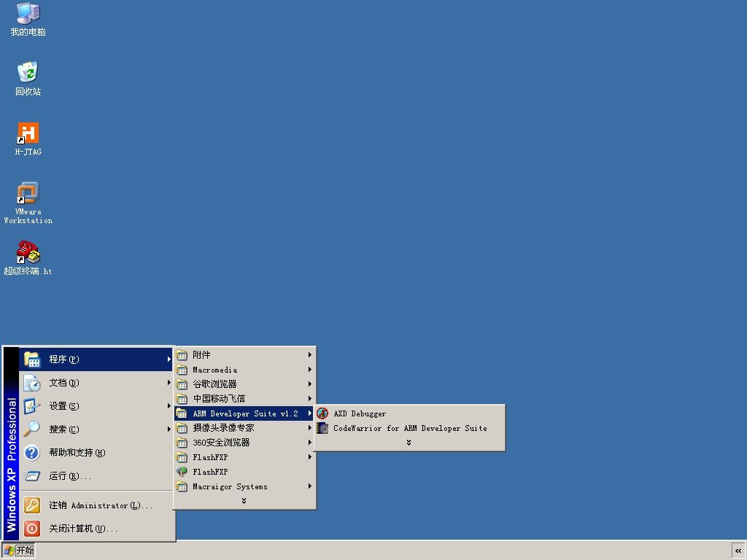Screen dimensions: 747x560
Task: Click the 设置 settings icon
Action: tap(32, 406)
